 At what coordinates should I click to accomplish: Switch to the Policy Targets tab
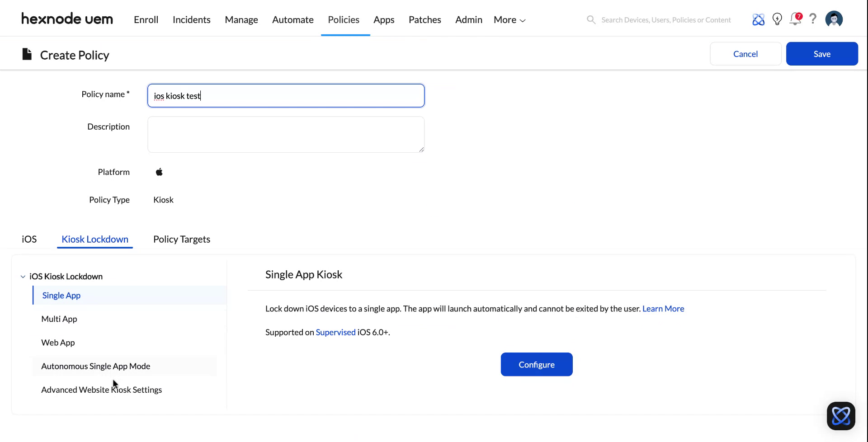coord(181,239)
